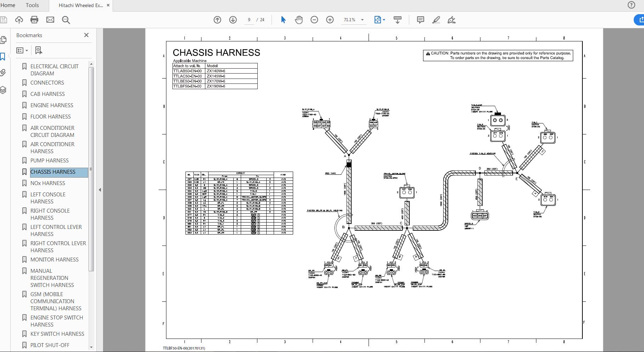Zoom in with the plus icon
644x352 pixels.
[330, 20]
